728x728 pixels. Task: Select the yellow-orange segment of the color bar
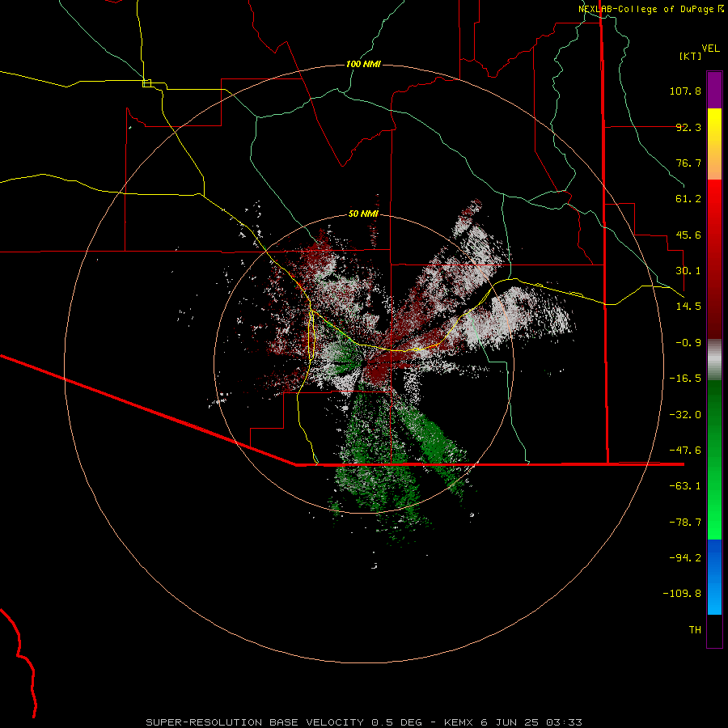point(714,144)
